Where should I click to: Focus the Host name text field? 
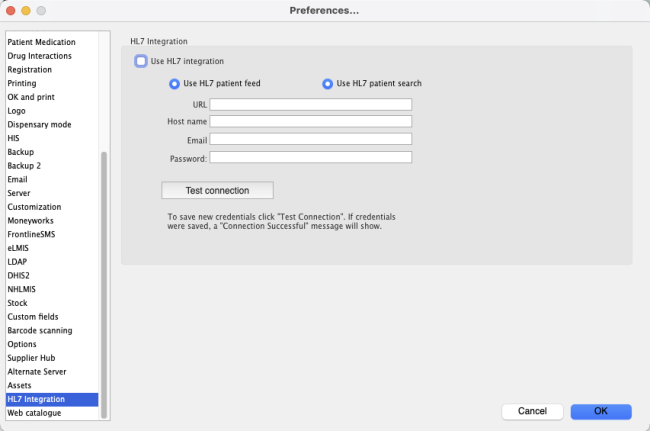click(311, 122)
